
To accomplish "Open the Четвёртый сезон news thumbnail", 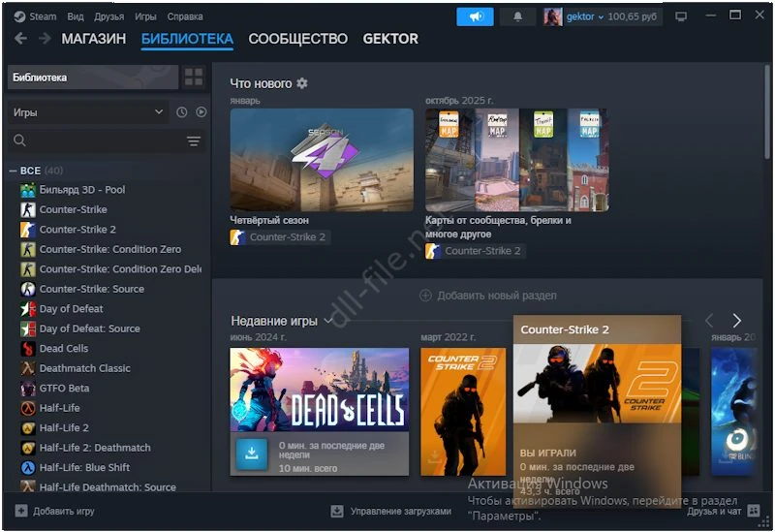I will [x=322, y=160].
